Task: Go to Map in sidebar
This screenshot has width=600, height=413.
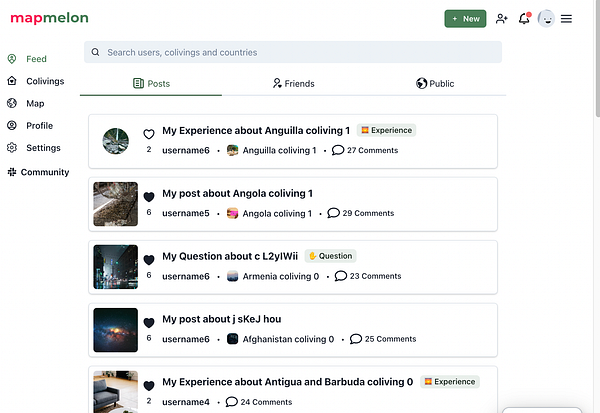Action: [x=35, y=103]
